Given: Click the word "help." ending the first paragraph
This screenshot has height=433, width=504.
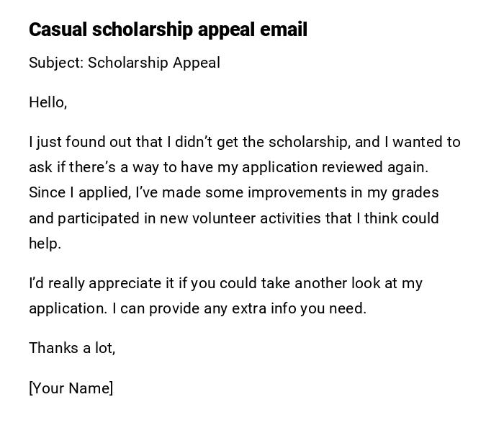Looking at the screenshot, I should [x=45, y=244].
